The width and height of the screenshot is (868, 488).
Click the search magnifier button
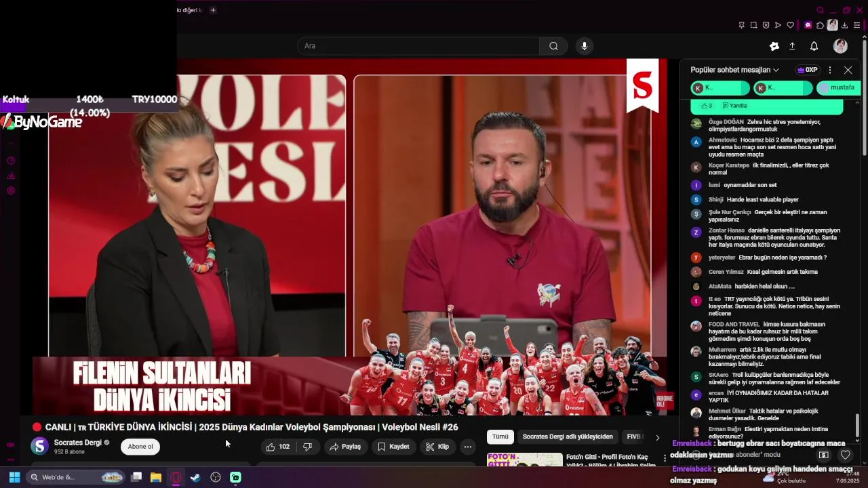[553, 46]
